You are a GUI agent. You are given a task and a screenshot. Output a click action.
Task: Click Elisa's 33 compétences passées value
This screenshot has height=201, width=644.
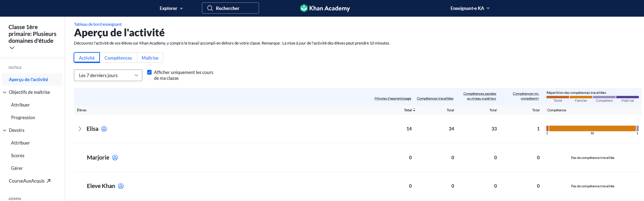coord(494,129)
